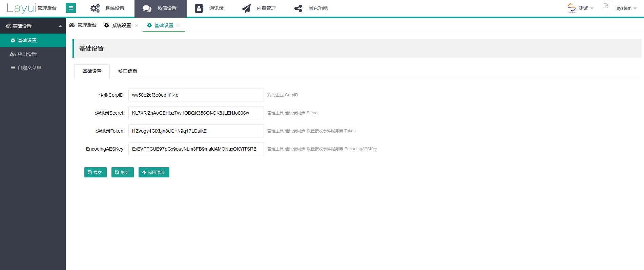644x270 pixels.
Task: Click the company logo beside 测试
Action: click(x=572, y=8)
